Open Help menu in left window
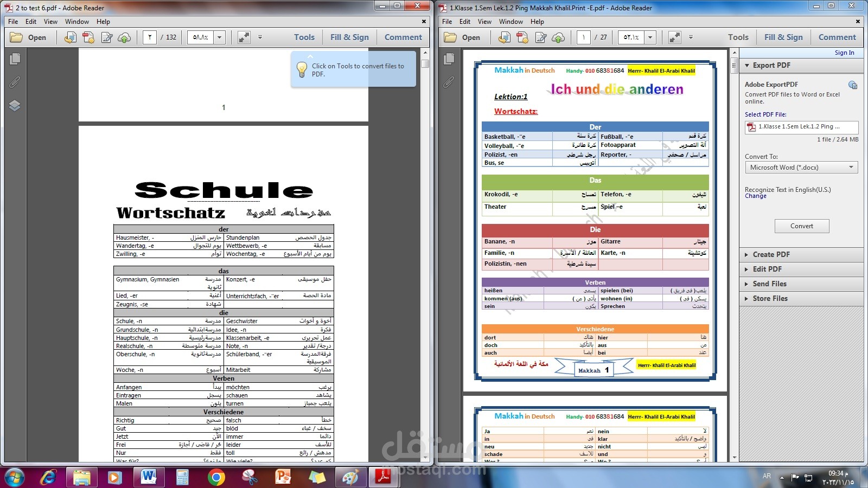The height and width of the screenshot is (488, 868). click(103, 22)
